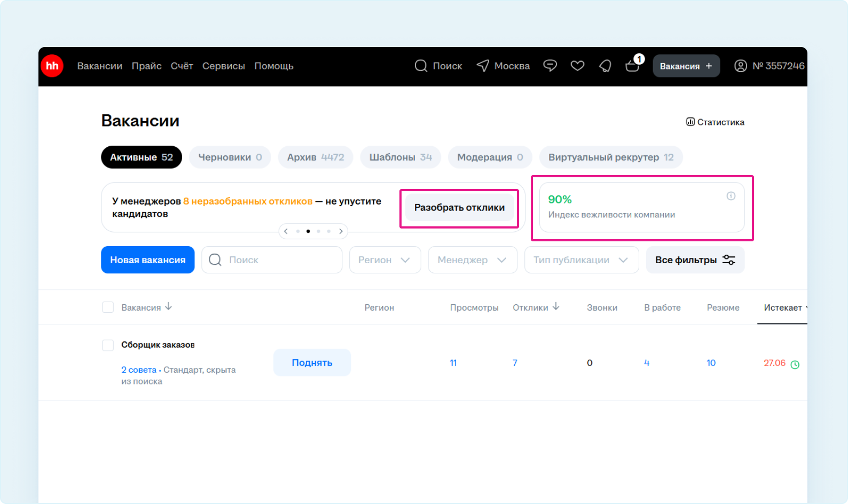Open Вакансии in top menu
The image size is (848, 504).
point(100,66)
